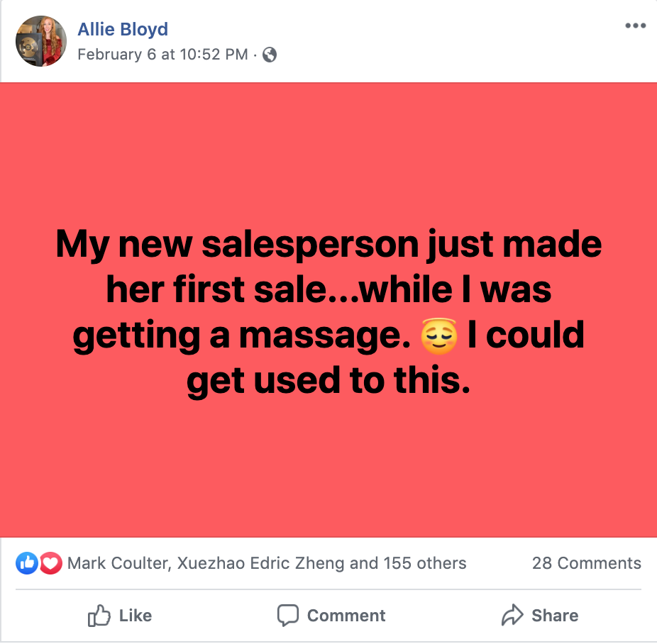Viewport: 657px width, 644px height.
Task: Open the three-dot post options menu
Action: click(x=635, y=26)
